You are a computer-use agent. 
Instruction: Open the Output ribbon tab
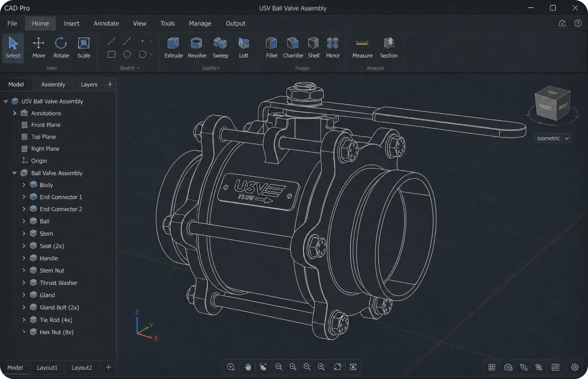(236, 23)
